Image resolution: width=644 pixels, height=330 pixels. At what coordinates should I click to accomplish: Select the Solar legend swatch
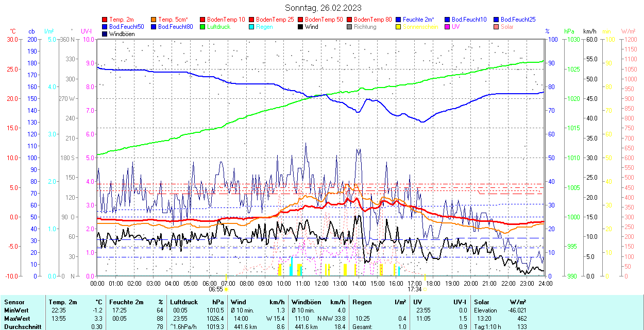click(497, 27)
